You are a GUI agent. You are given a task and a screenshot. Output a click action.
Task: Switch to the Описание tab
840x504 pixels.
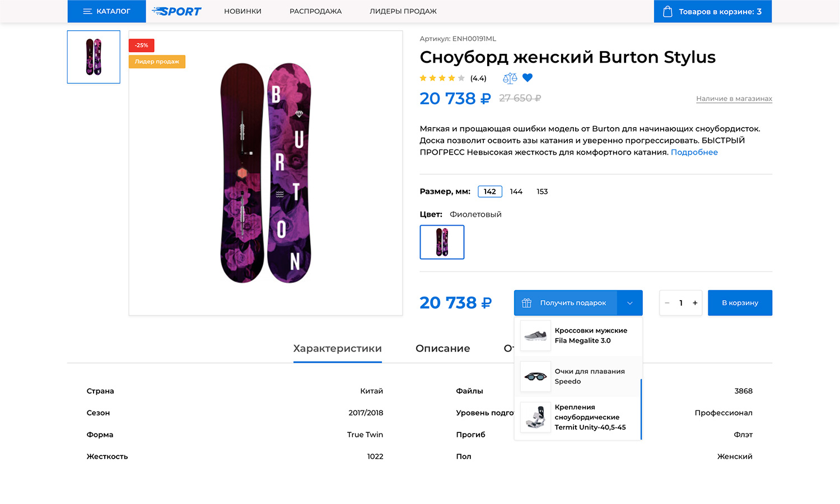[442, 348]
